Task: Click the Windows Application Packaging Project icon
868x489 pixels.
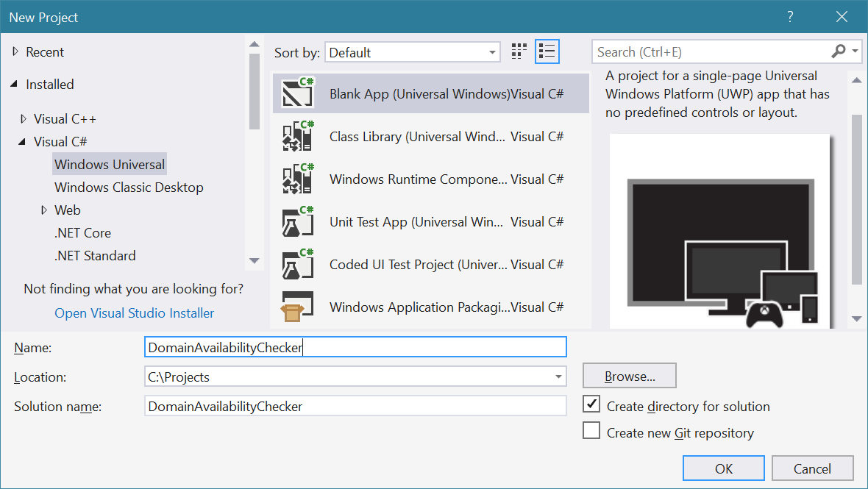Action: [x=298, y=307]
